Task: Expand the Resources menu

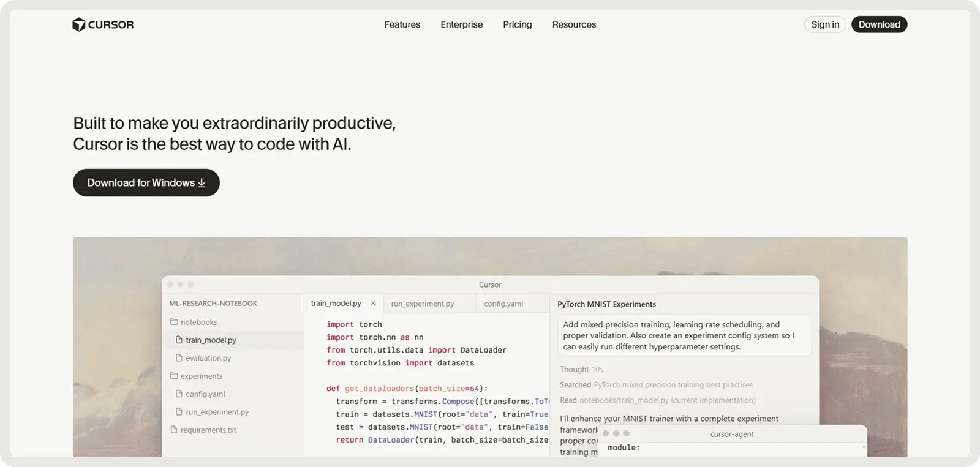Action: (574, 24)
